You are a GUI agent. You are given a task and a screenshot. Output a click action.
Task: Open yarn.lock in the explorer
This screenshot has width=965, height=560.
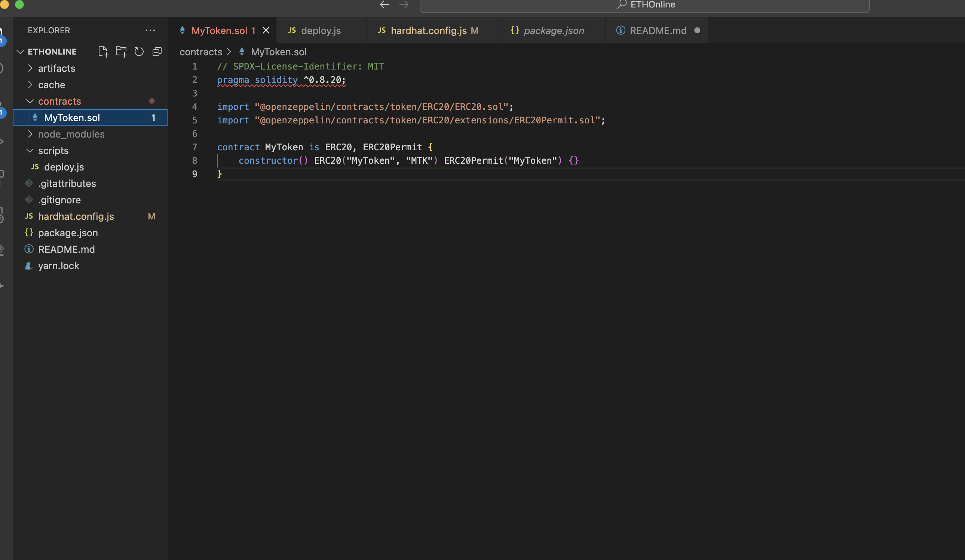(x=59, y=266)
